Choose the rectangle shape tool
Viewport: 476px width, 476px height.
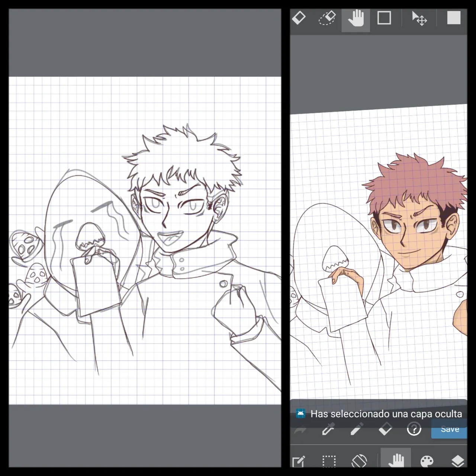(384, 18)
